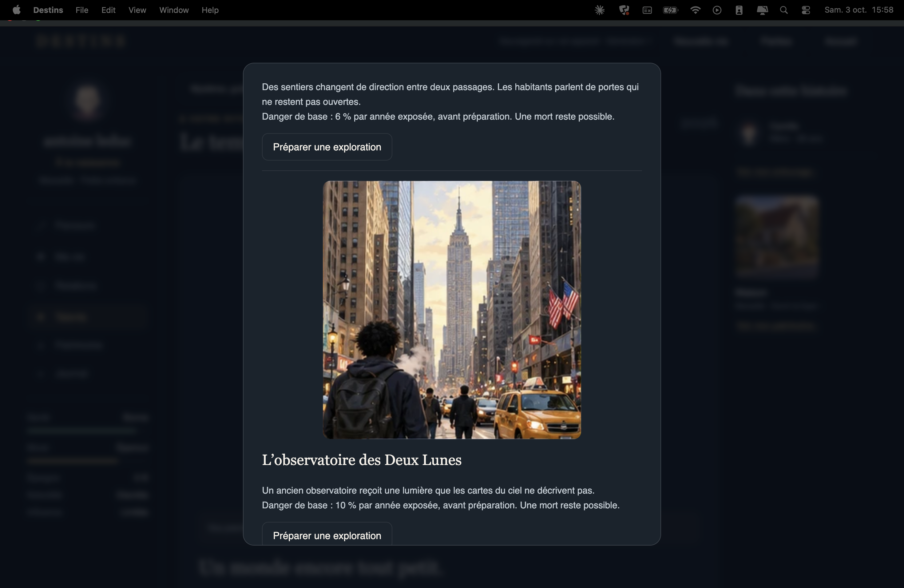Click the ID badge menu bar icon

pos(739,10)
